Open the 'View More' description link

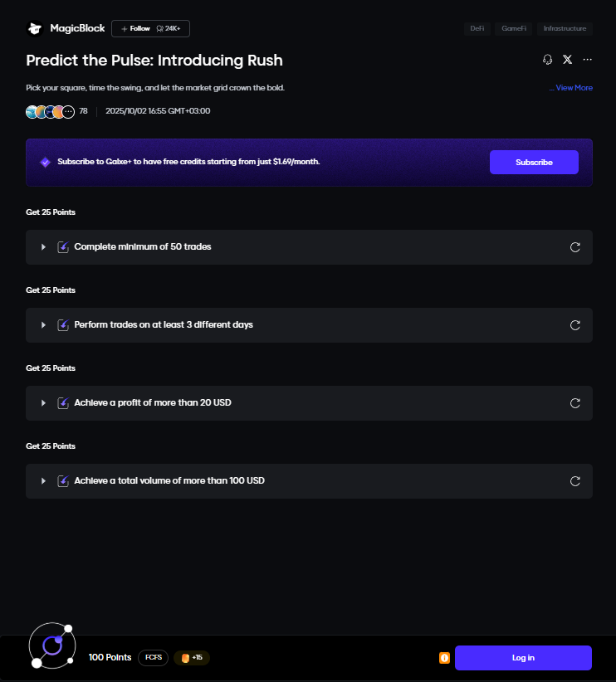pos(571,88)
